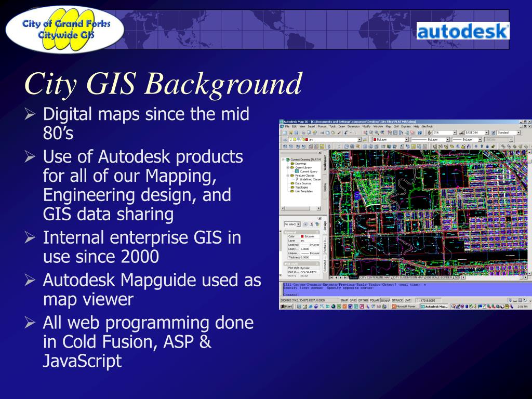Viewport: 532px width, 399px height.
Task: Click the red Color swatch in Properties
Action: [x=302, y=236]
